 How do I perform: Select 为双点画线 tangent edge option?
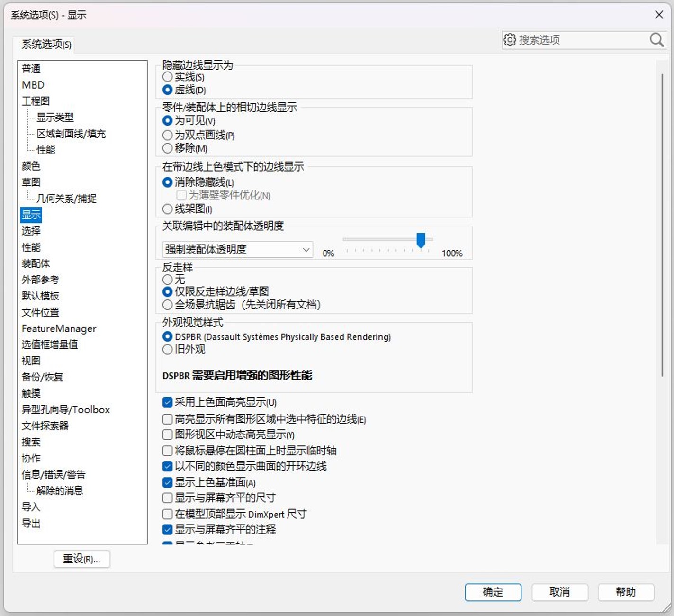tap(167, 135)
